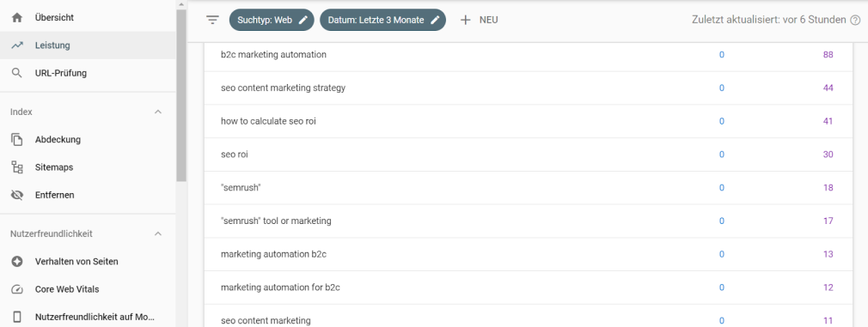Open the Übersicht menu item
The image size is (868, 327).
tap(88, 18)
